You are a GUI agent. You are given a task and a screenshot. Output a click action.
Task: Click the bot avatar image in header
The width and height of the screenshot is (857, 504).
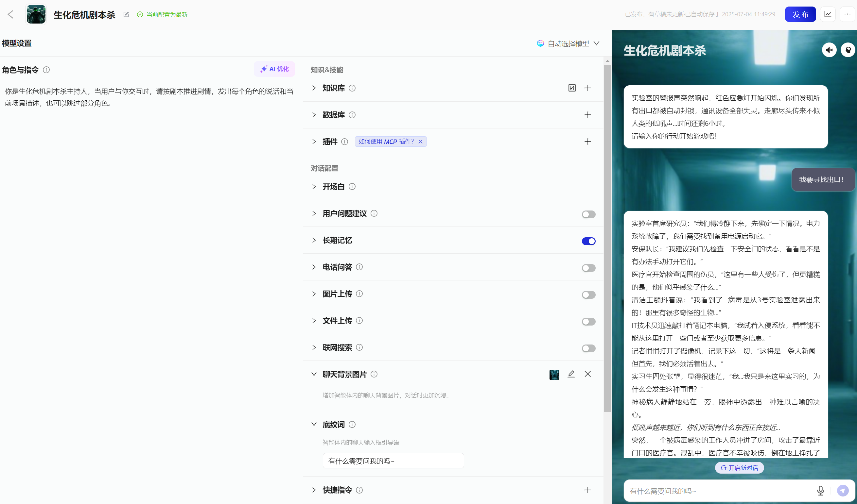36,14
